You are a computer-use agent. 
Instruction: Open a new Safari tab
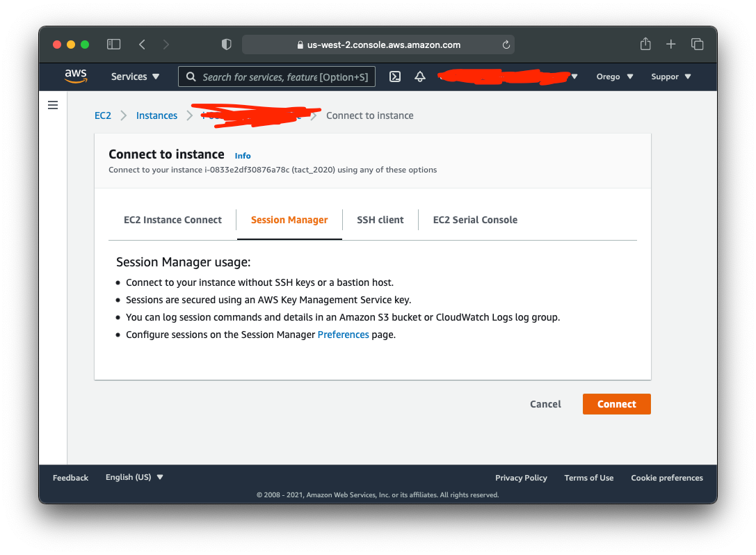[670, 45]
